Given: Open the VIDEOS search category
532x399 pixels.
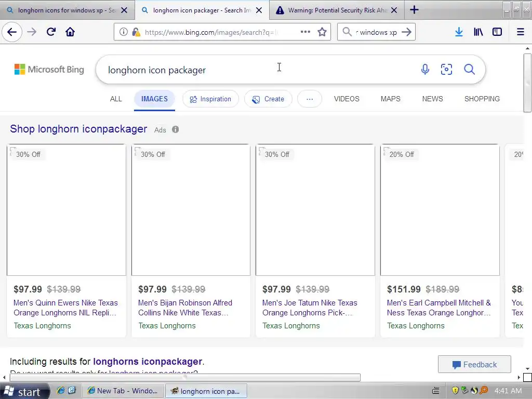Looking at the screenshot, I should tap(347, 99).
